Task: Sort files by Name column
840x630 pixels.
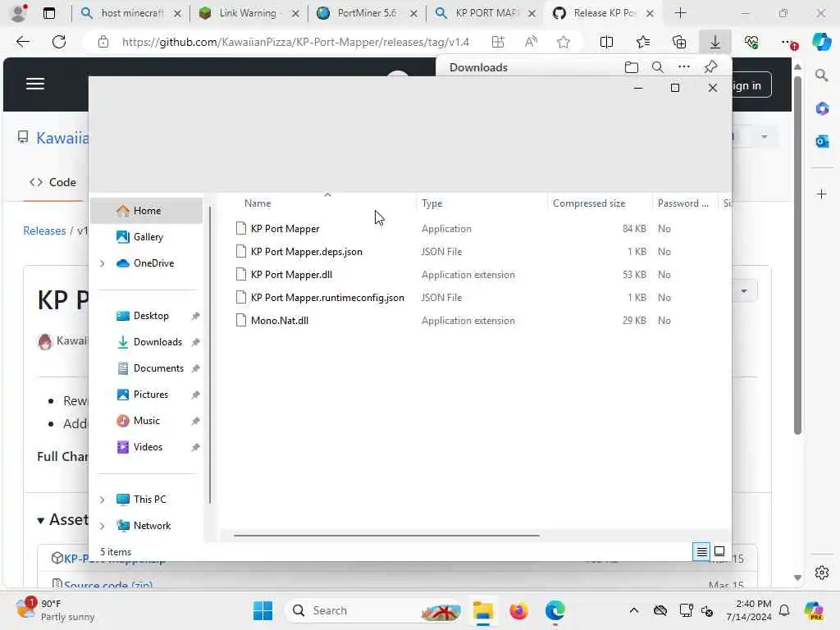Action: tap(258, 203)
